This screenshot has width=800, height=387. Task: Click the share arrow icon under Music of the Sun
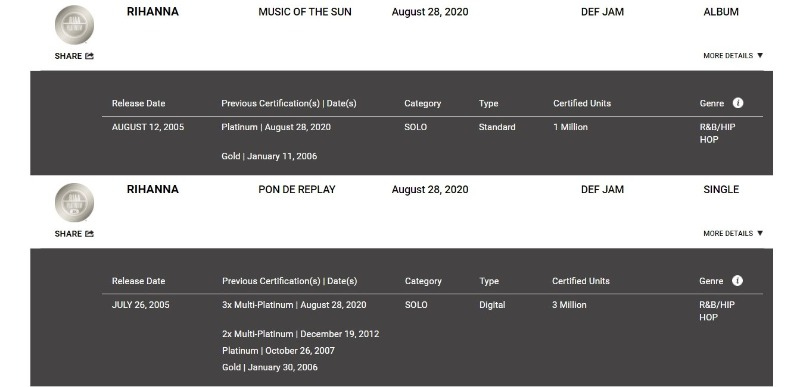(x=89, y=56)
